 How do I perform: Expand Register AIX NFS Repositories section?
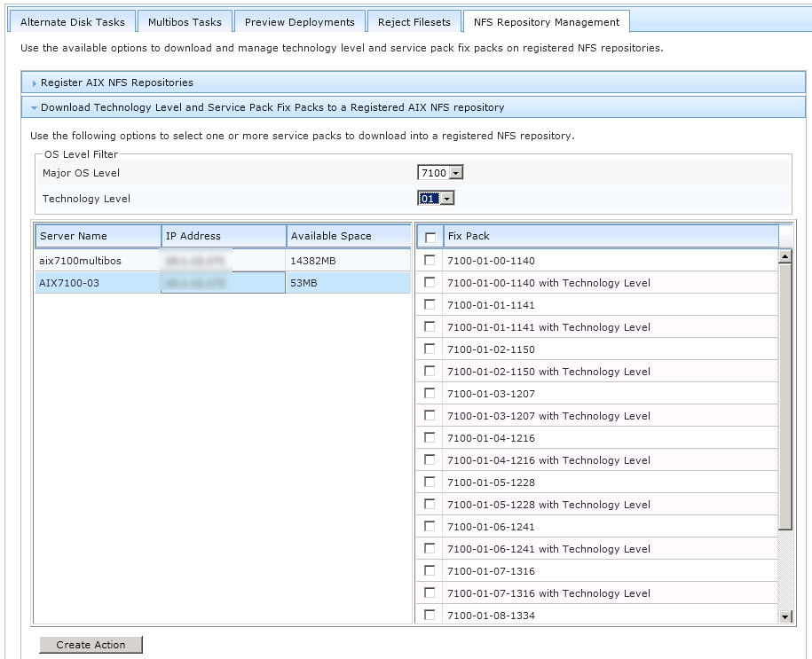(x=116, y=82)
